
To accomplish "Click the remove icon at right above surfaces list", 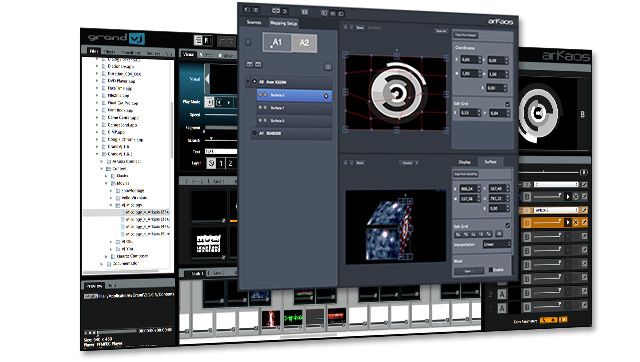I will pos(328,67).
